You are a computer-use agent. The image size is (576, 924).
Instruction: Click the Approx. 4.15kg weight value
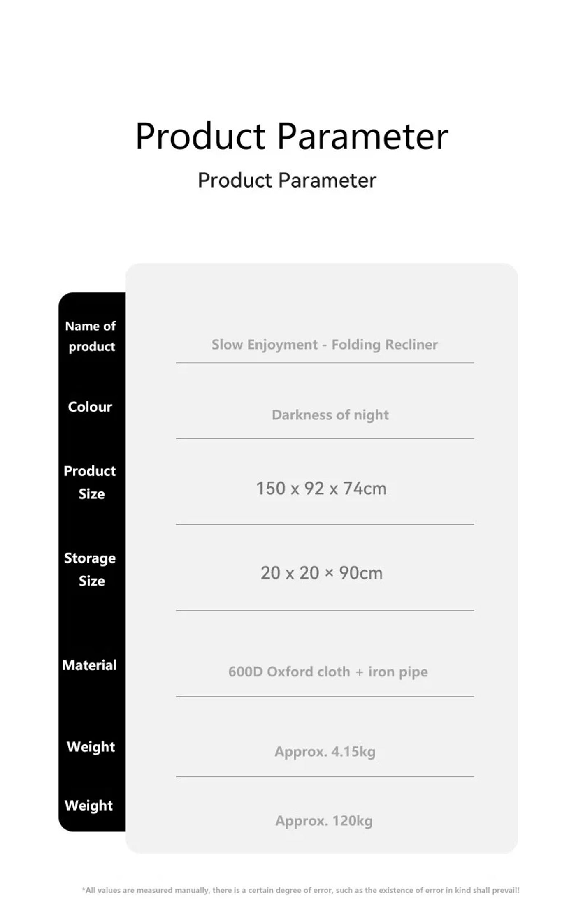(x=325, y=751)
